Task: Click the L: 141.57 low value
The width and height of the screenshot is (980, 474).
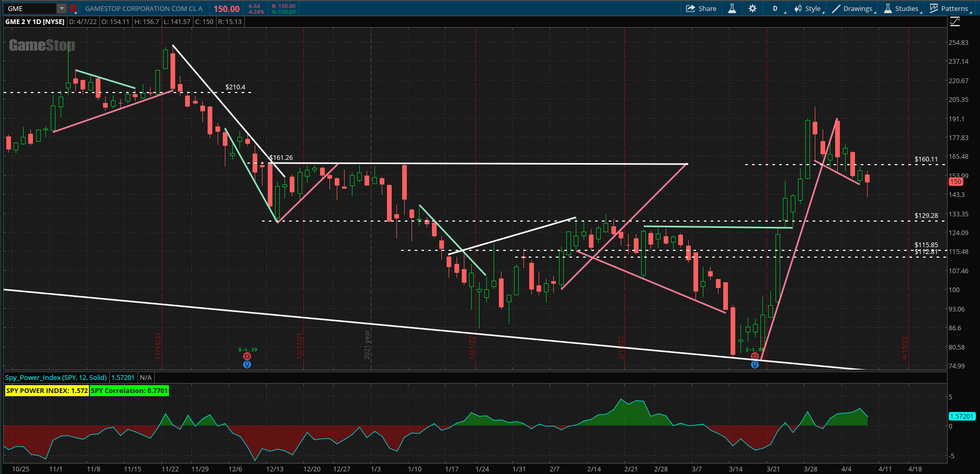Action: coord(177,21)
